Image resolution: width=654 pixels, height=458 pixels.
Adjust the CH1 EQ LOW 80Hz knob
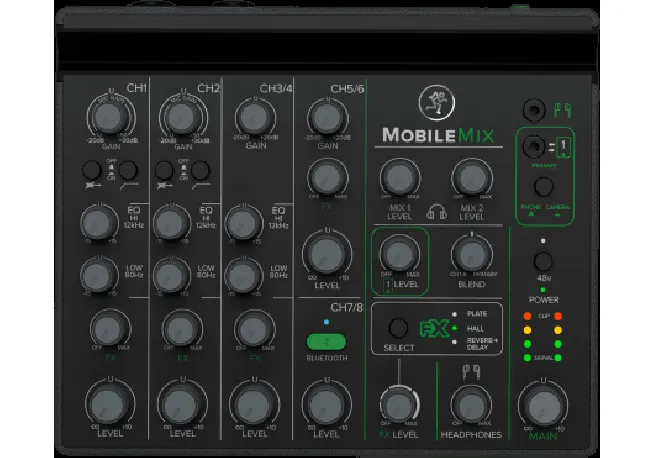98,275
